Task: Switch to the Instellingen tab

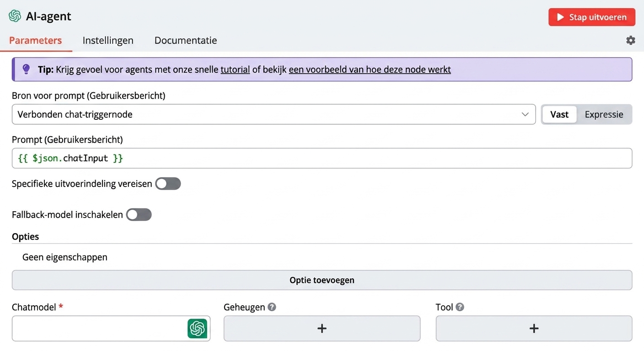Action: click(108, 40)
